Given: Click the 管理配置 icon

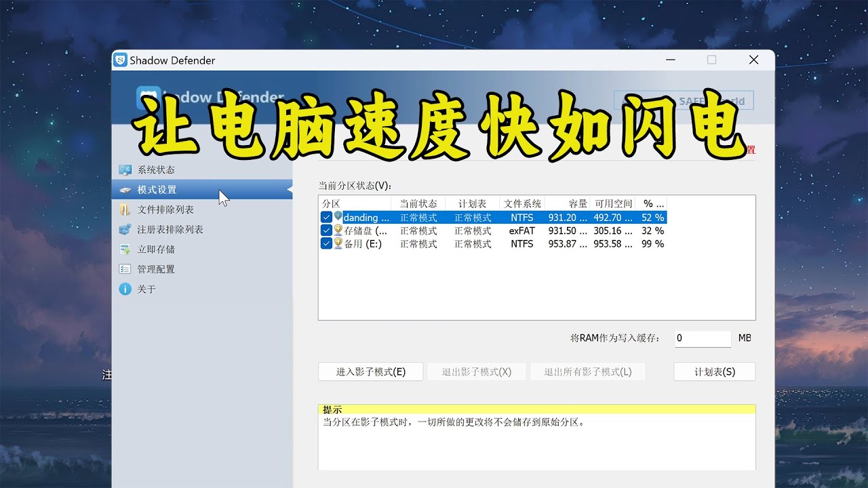Looking at the screenshot, I should click(x=125, y=269).
